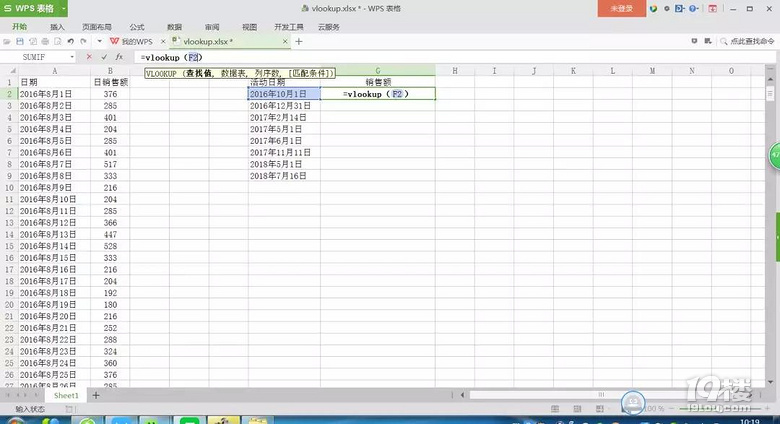The height and width of the screenshot is (424, 780).
Task: Open the insert function fx dialog
Action: (x=119, y=57)
